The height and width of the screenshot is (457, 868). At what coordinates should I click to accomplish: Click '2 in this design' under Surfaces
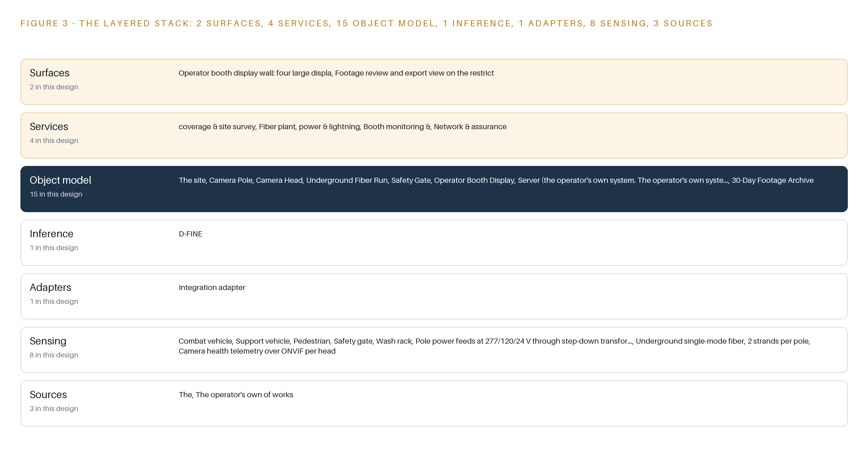point(54,87)
